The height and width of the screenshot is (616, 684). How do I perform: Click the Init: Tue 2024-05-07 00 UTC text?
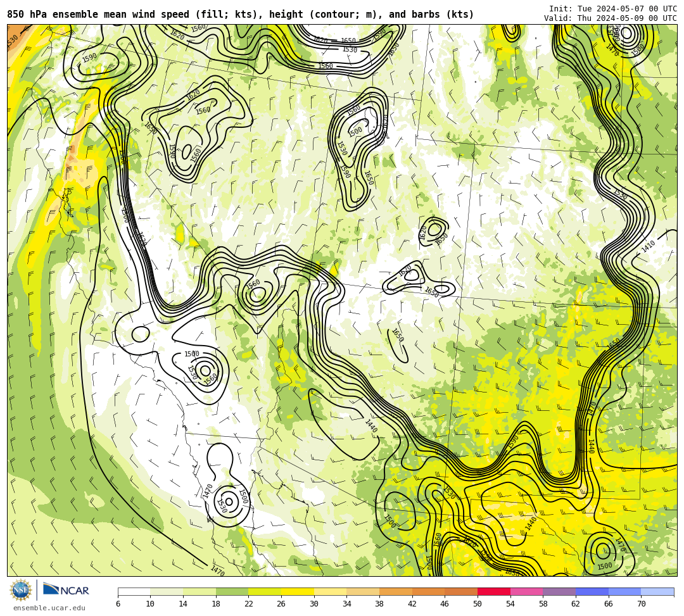point(613,9)
